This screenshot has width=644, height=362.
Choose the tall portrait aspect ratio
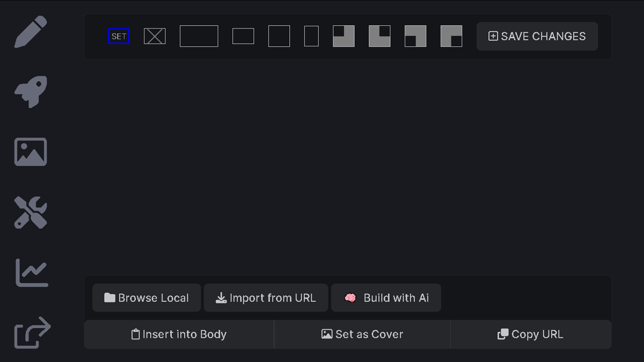311,36
